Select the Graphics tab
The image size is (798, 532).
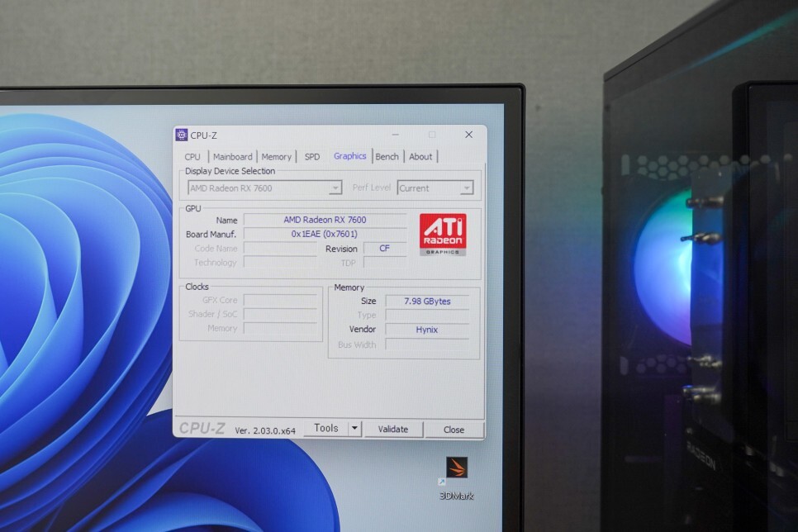350,156
